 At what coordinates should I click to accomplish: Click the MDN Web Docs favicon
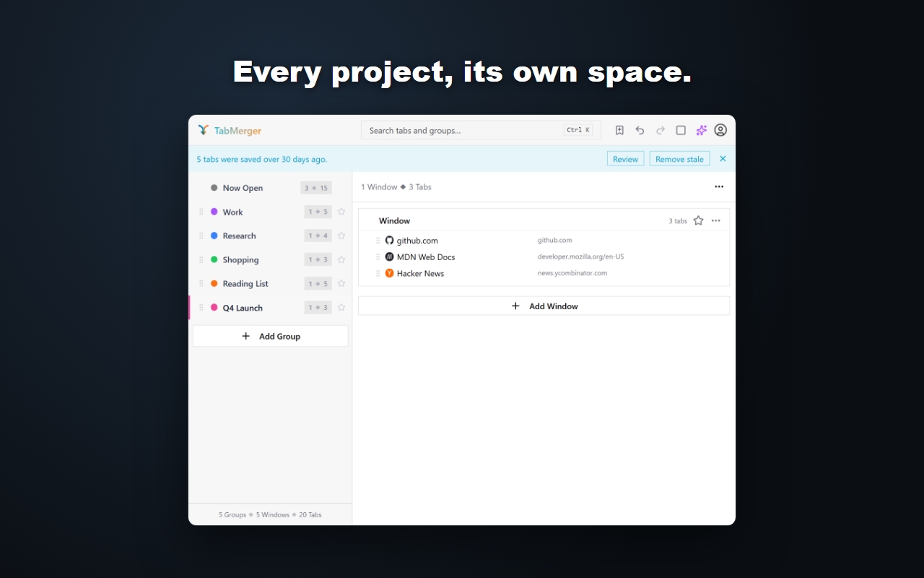(390, 257)
